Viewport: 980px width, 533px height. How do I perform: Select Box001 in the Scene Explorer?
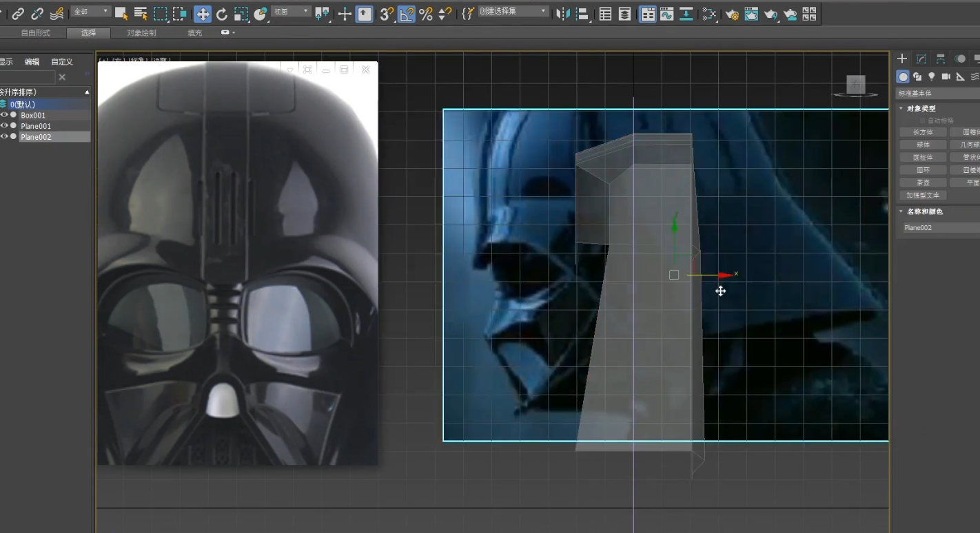[x=33, y=116]
